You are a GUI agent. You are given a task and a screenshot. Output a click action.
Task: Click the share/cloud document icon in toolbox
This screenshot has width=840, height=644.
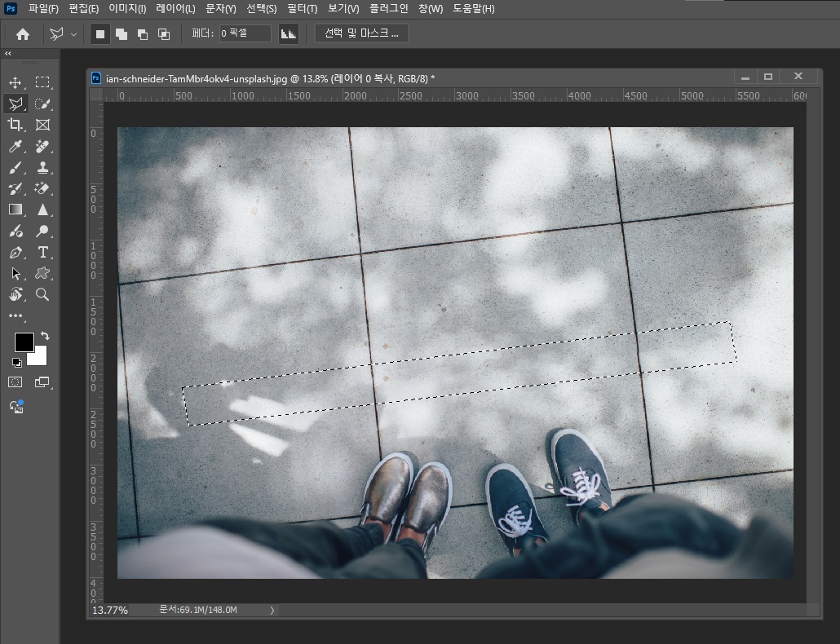click(16, 406)
